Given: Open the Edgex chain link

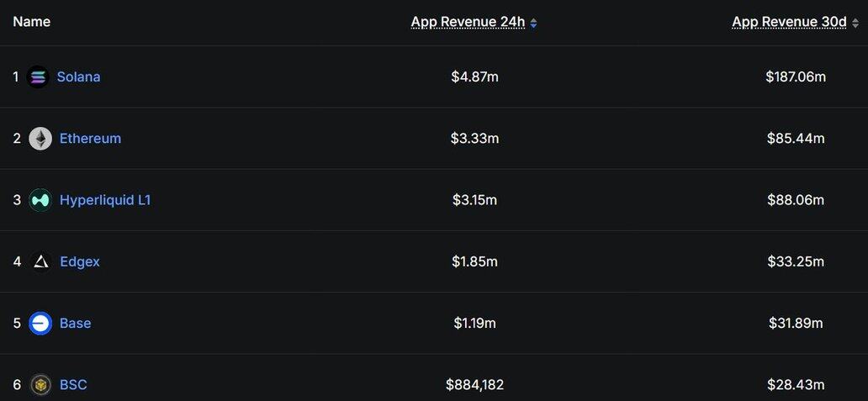Looking at the screenshot, I should click(80, 261).
